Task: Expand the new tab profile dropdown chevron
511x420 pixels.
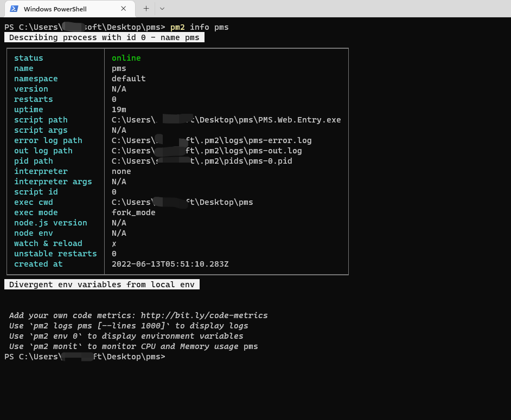Action: pos(162,9)
